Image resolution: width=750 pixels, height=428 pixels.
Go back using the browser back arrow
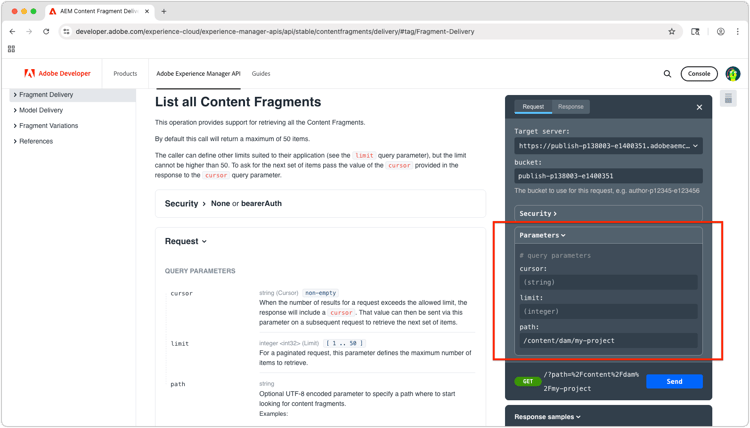[x=12, y=32]
